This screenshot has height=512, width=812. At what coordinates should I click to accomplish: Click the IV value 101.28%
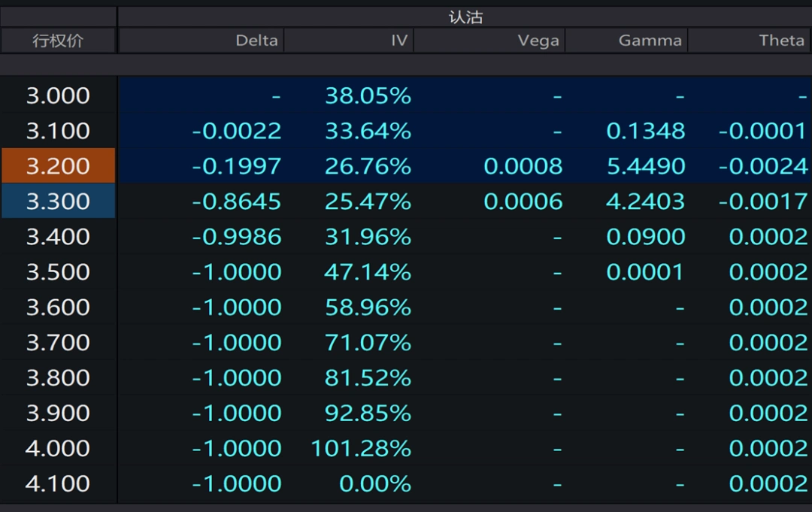coord(361,448)
